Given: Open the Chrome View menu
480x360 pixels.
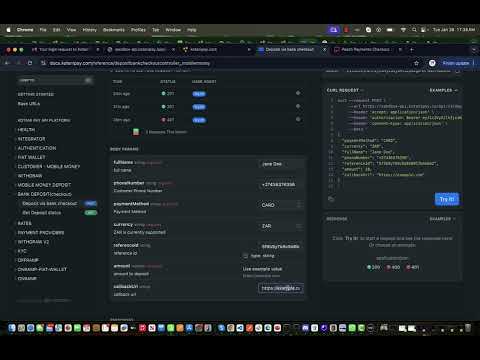Looking at the screenshot, I should pyautogui.click(x=71, y=30).
